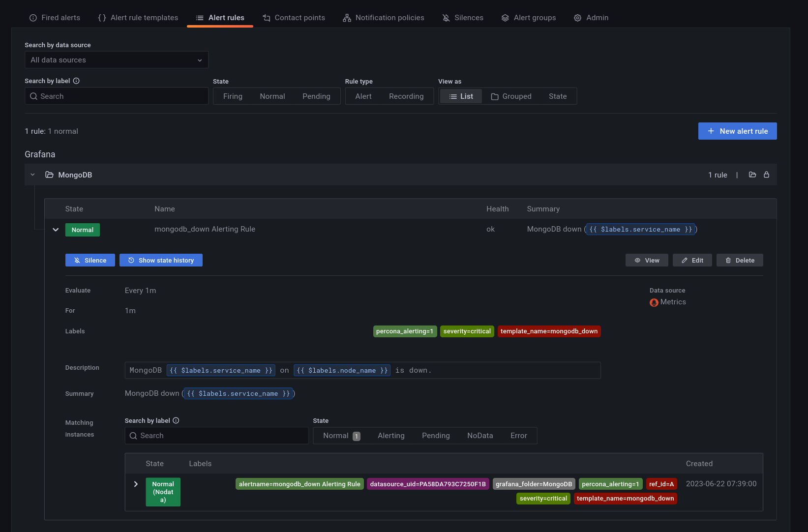Select Recording rule type filter
This screenshot has width=808, height=532.
point(406,96)
